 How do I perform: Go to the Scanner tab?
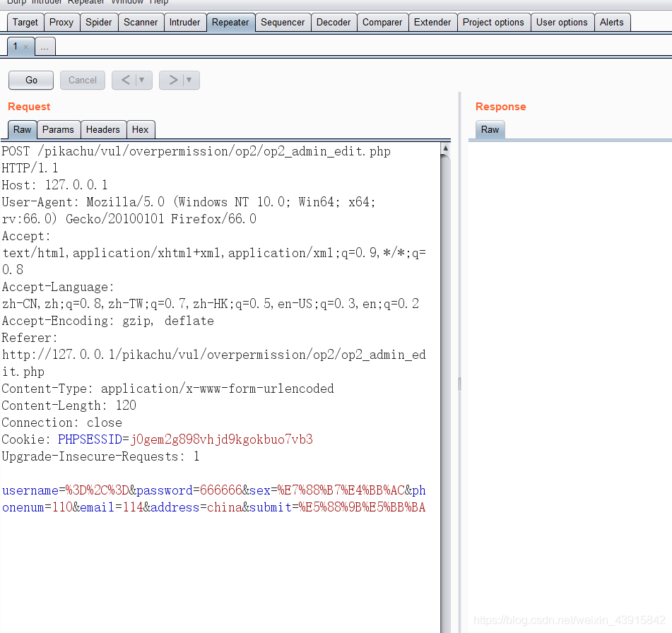(141, 23)
